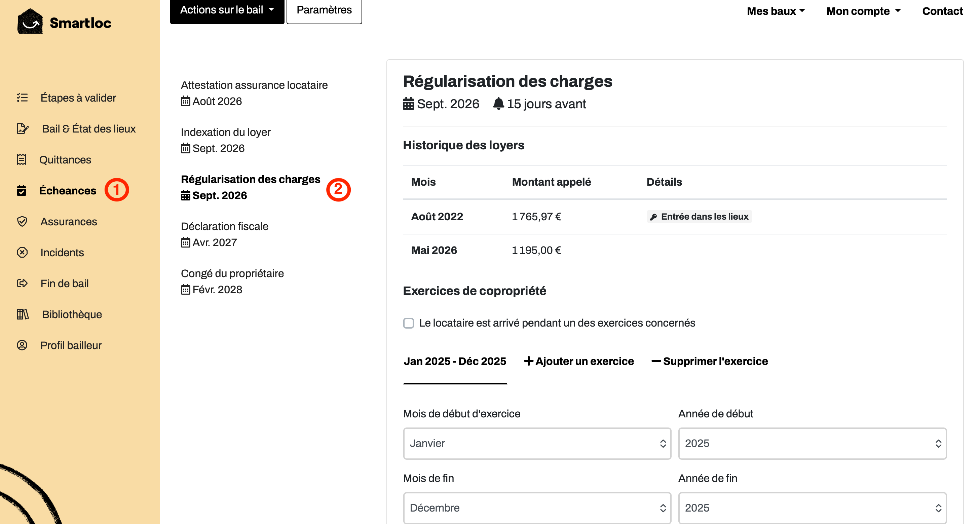
Task: Expand the Mes baux menu
Action: pos(776,11)
